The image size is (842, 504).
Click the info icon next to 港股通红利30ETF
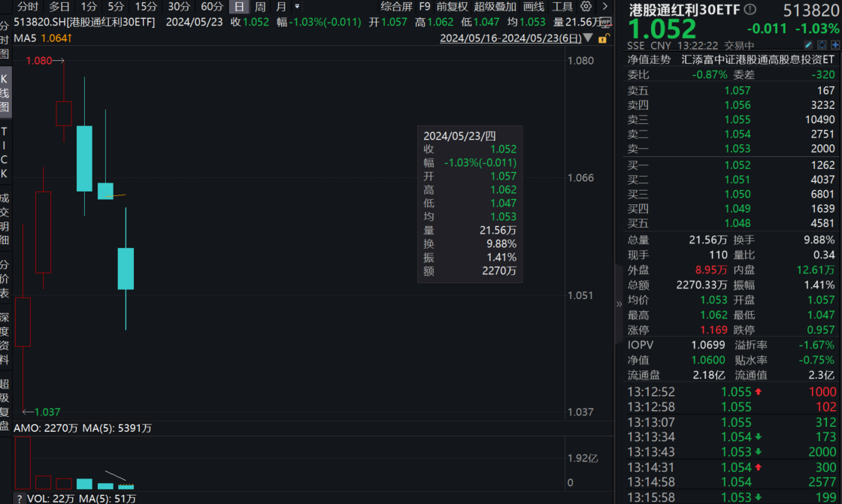pos(750,10)
